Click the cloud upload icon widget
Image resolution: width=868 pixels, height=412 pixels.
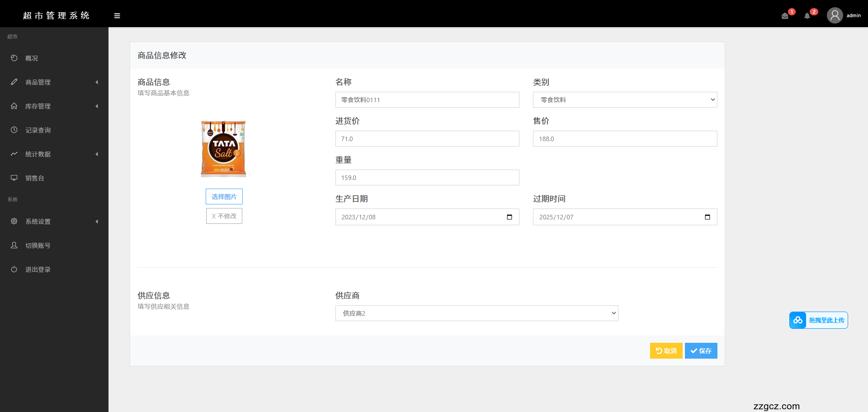pyautogui.click(x=798, y=320)
